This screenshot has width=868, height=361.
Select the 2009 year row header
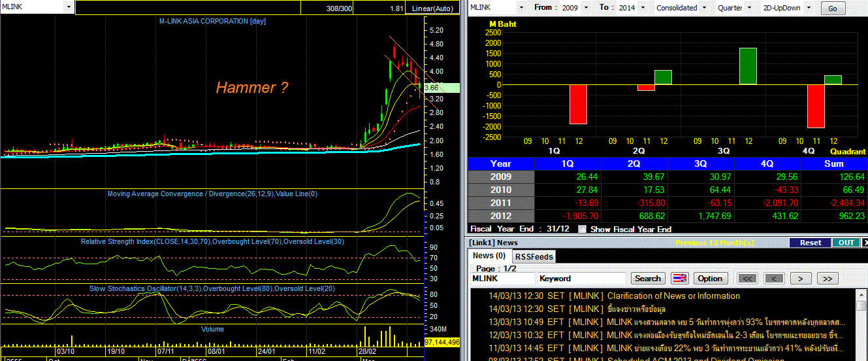click(501, 177)
